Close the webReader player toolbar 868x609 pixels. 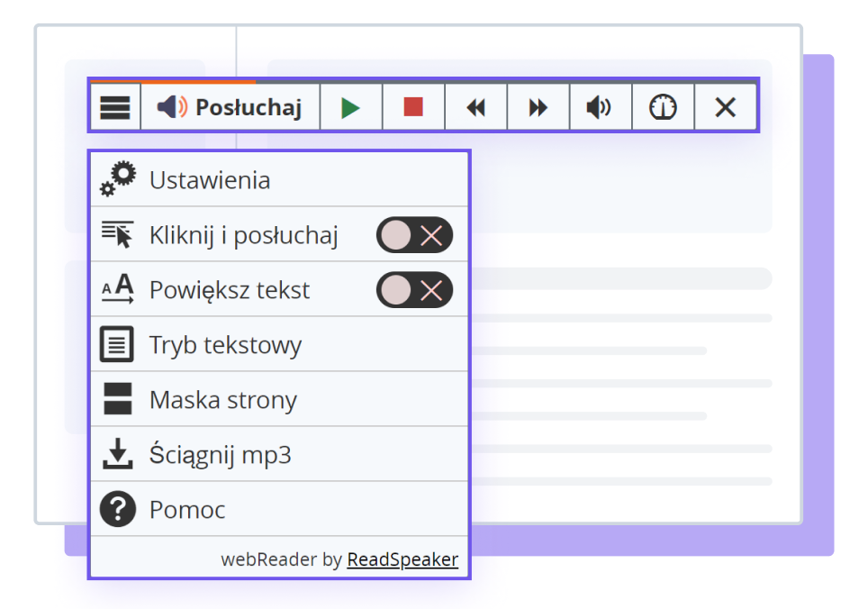tap(725, 108)
